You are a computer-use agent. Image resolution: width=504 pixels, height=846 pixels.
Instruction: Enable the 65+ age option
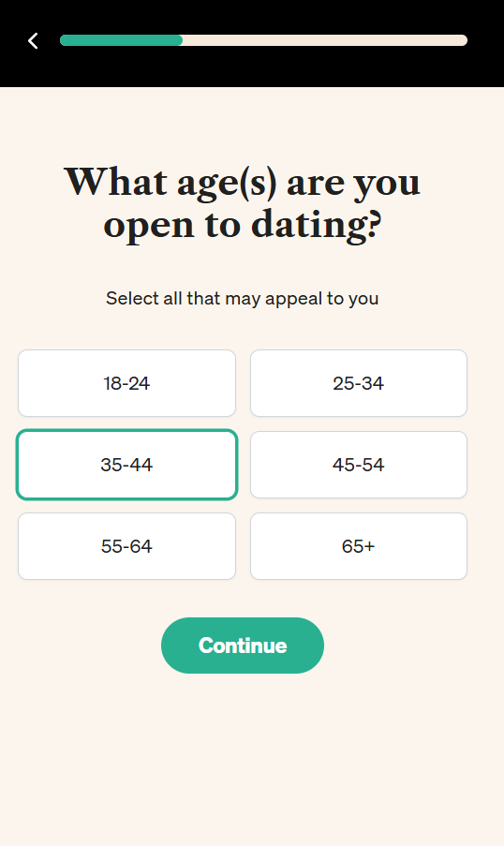358,546
